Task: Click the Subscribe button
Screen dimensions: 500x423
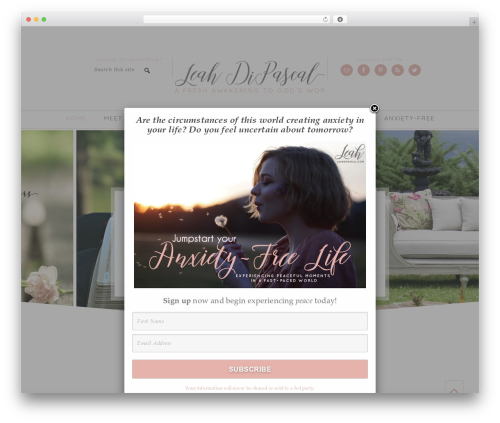Action: (x=250, y=369)
